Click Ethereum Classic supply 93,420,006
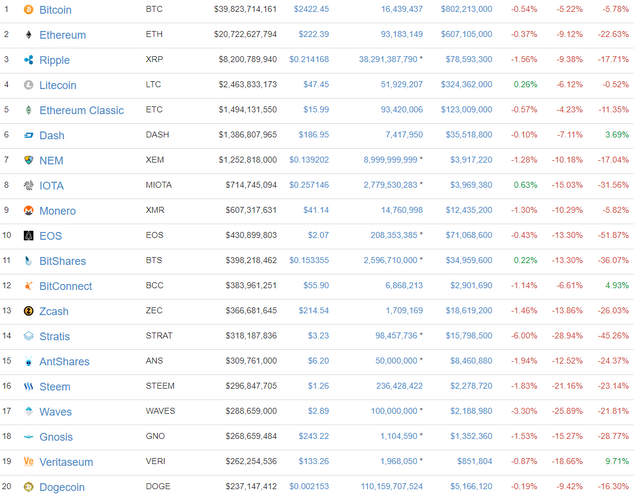The image size is (640, 499). 402,110
